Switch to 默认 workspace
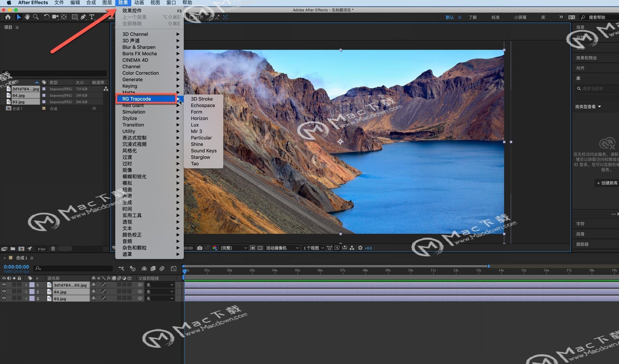619x364 pixels. [450, 17]
